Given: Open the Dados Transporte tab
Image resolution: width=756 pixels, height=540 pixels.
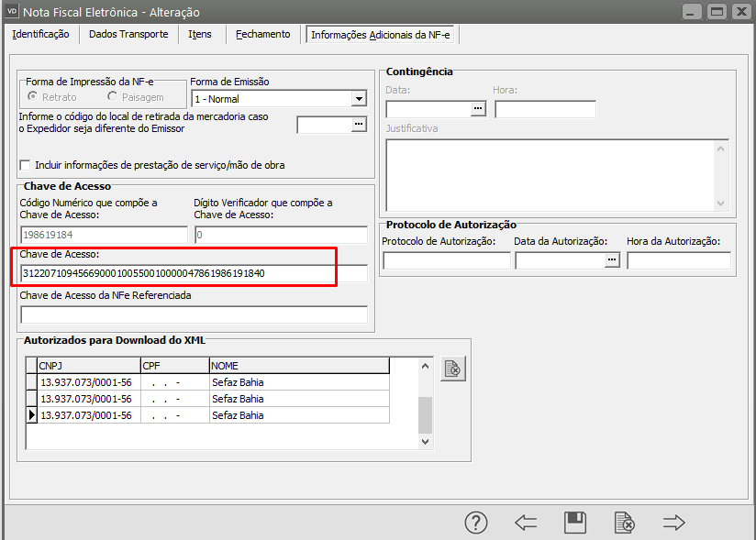Looking at the screenshot, I should pos(128,34).
